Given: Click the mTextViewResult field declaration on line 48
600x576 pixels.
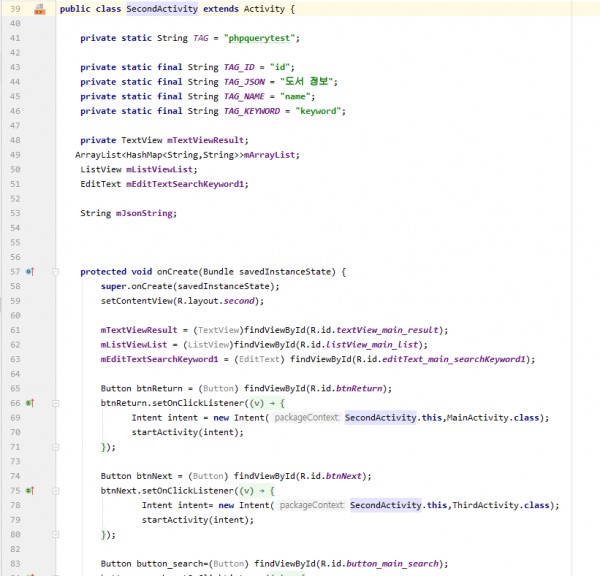Looking at the screenshot, I should click(205, 140).
